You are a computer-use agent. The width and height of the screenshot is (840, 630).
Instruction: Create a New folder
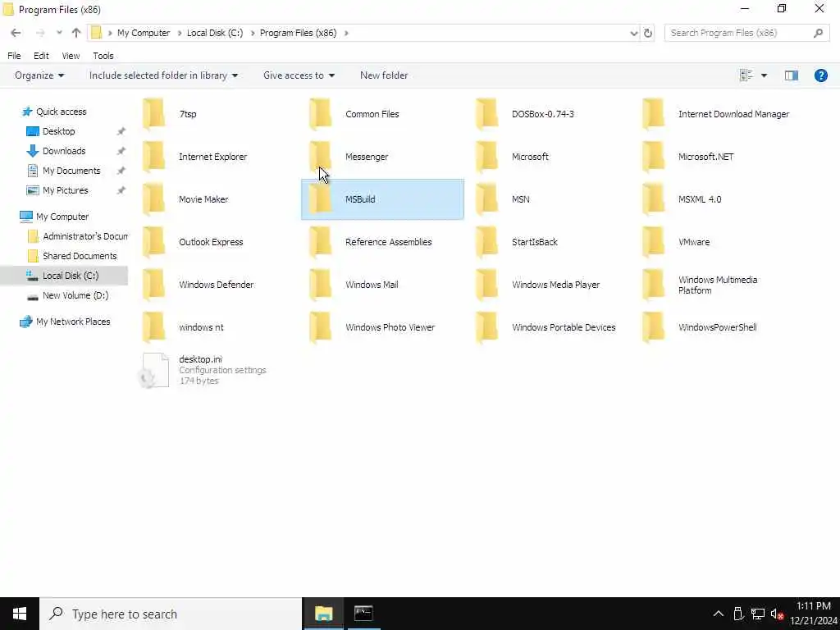point(384,75)
